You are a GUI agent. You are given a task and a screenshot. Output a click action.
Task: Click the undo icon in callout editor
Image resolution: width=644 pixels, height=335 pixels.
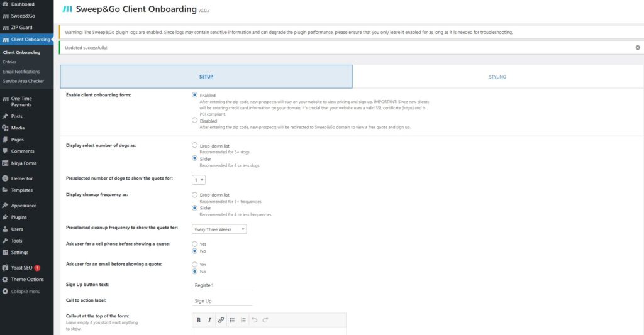(254, 320)
